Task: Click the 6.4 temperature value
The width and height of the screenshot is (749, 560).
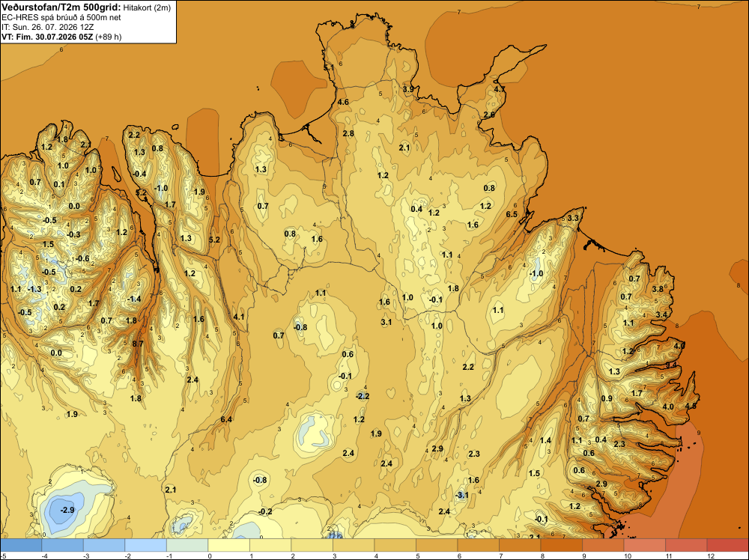Action: pos(226,419)
